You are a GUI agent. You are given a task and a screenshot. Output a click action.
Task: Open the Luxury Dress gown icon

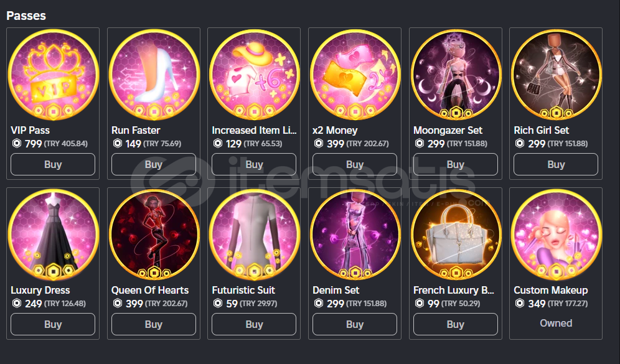(x=53, y=235)
